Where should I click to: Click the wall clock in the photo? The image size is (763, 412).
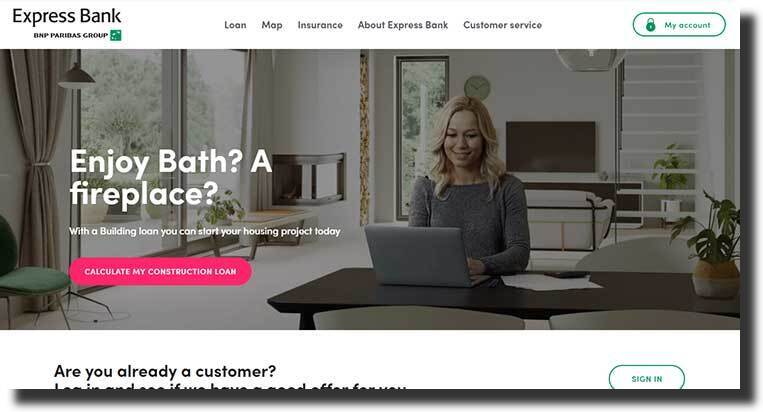(x=477, y=88)
